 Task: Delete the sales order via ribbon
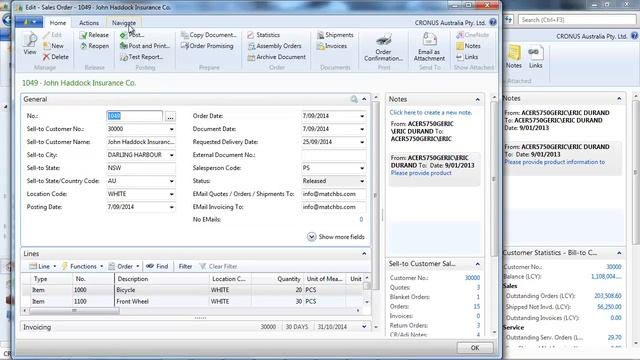pyautogui.click(x=56, y=57)
